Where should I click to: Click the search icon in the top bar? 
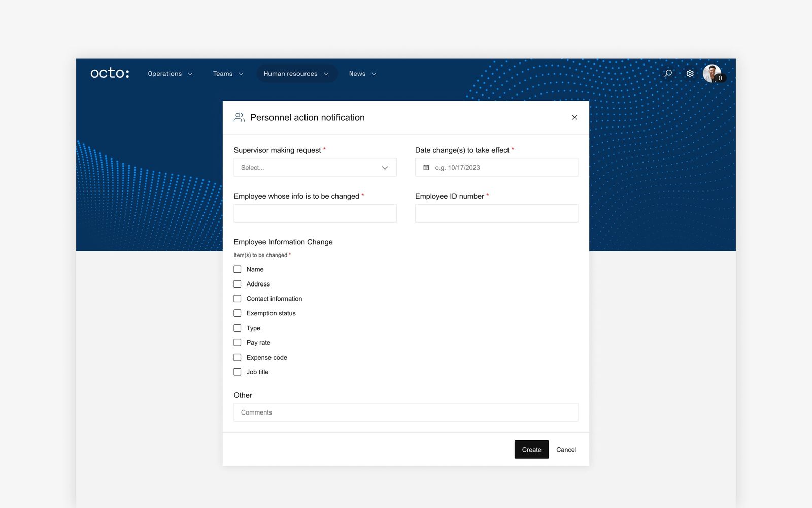pyautogui.click(x=668, y=73)
